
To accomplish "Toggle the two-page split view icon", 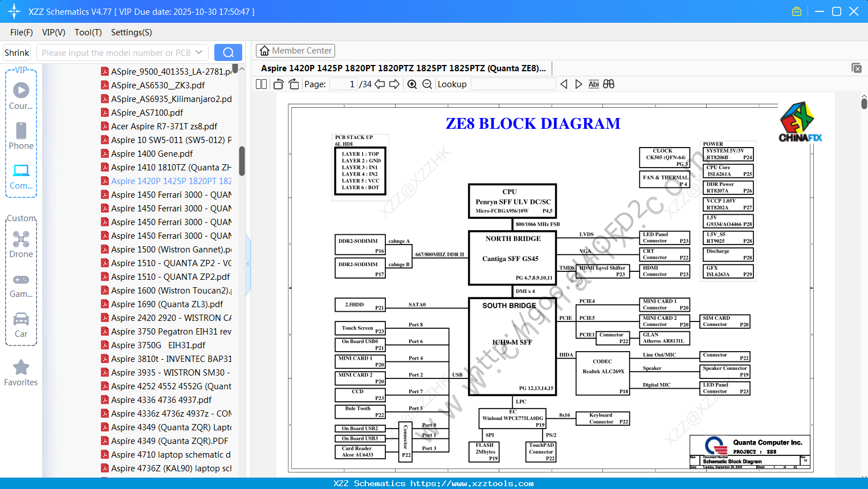I will tap(261, 84).
